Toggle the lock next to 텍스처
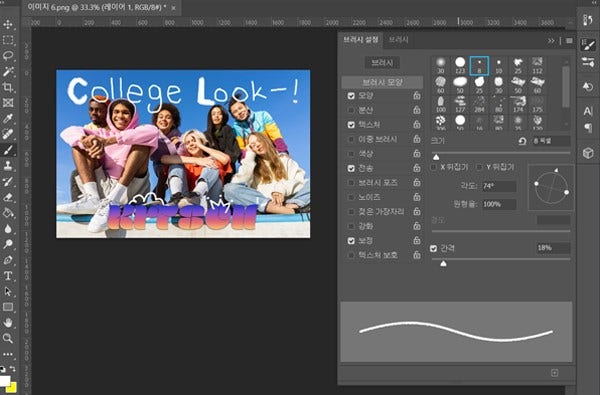Screen dimensions: 600x395 click(x=417, y=124)
